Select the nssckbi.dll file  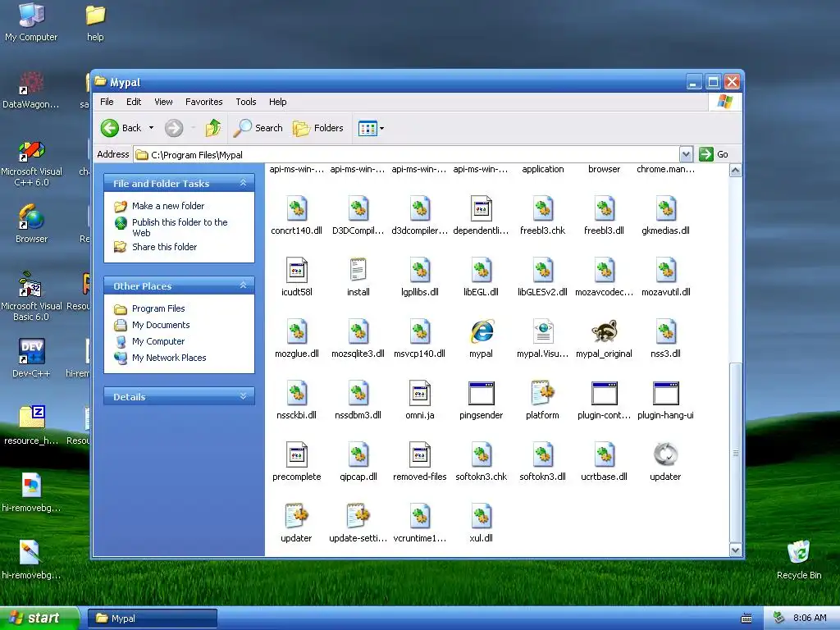tap(297, 400)
